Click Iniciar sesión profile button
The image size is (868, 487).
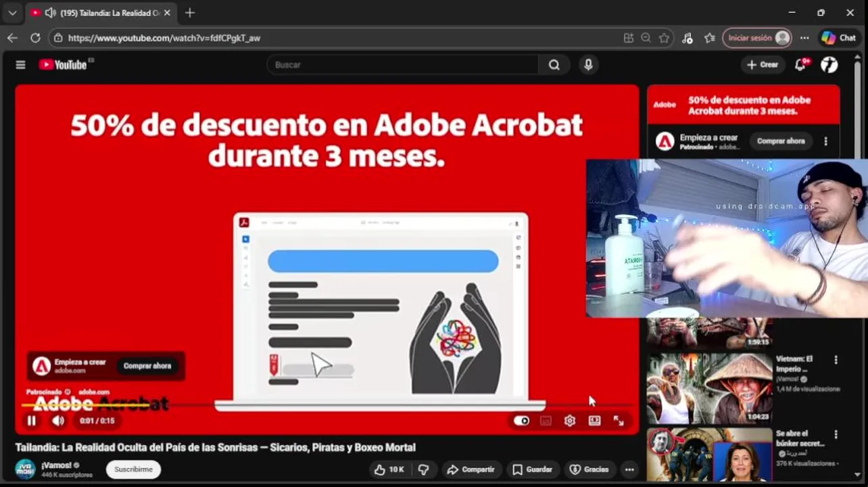(757, 38)
